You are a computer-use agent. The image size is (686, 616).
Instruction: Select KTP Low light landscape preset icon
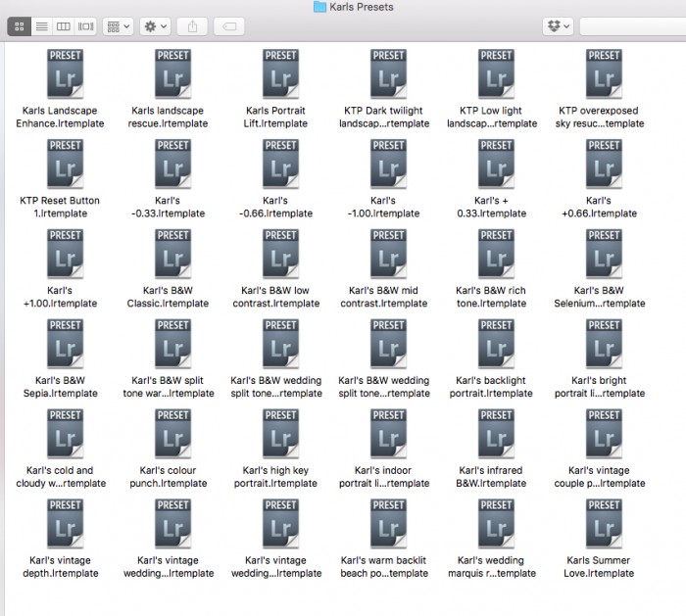(x=496, y=73)
